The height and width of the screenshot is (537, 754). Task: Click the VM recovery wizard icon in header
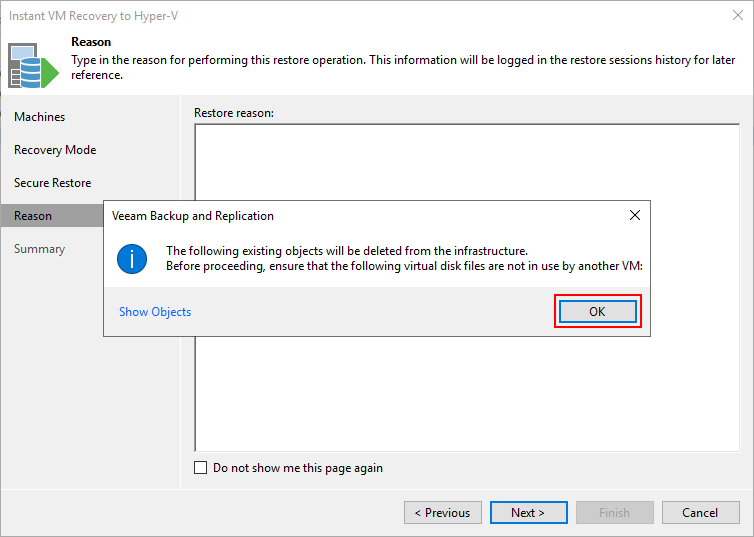pyautogui.click(x=33, y=66)
